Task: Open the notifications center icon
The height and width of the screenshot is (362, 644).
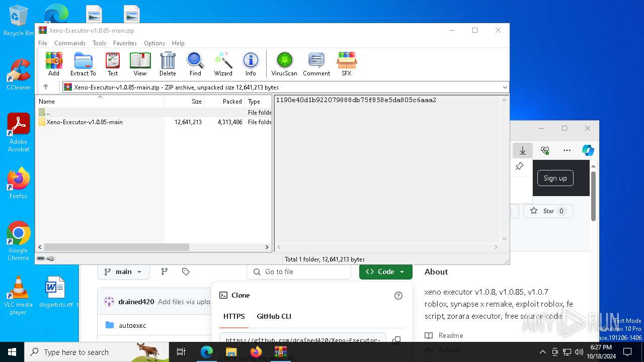Action: [627, 352]
